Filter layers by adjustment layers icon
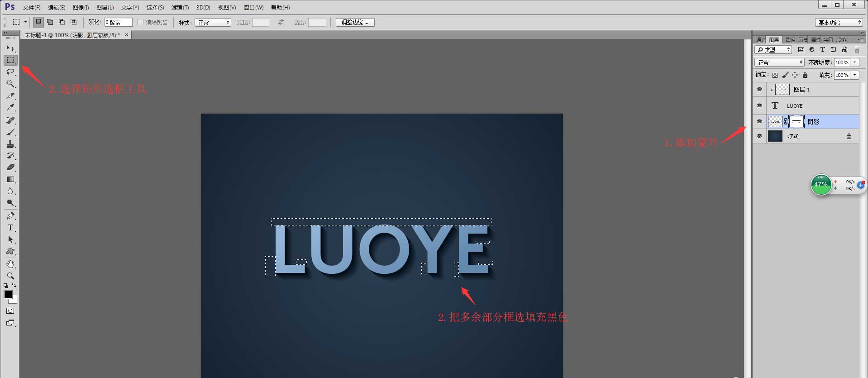 812,49
